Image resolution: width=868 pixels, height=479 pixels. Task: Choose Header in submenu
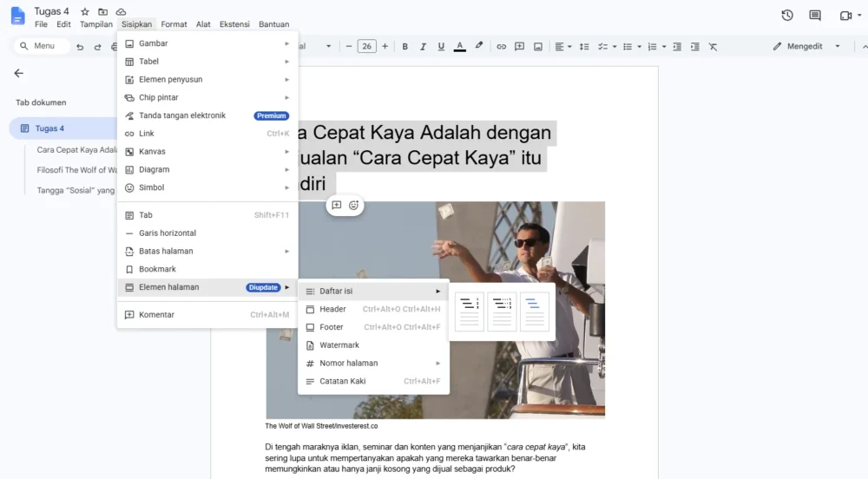[373, 309]
